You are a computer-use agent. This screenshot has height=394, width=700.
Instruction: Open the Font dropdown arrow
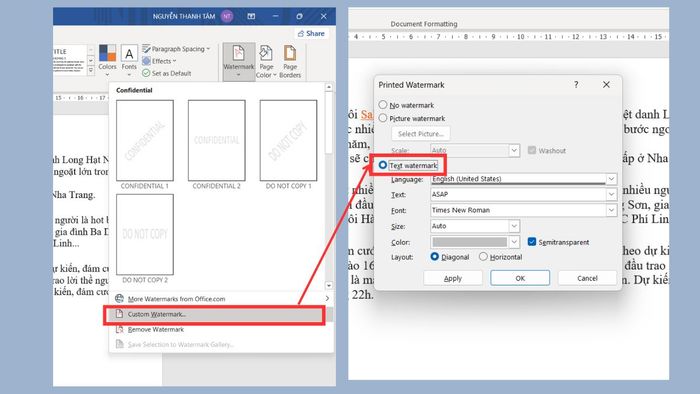point(611,210)
